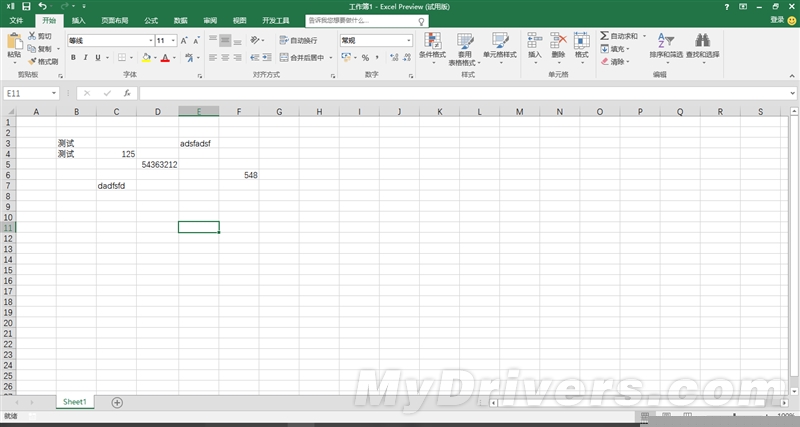Open Conditional Formatting (条件格式)
This screenshot has width=800, height=427.
[433, 48]
